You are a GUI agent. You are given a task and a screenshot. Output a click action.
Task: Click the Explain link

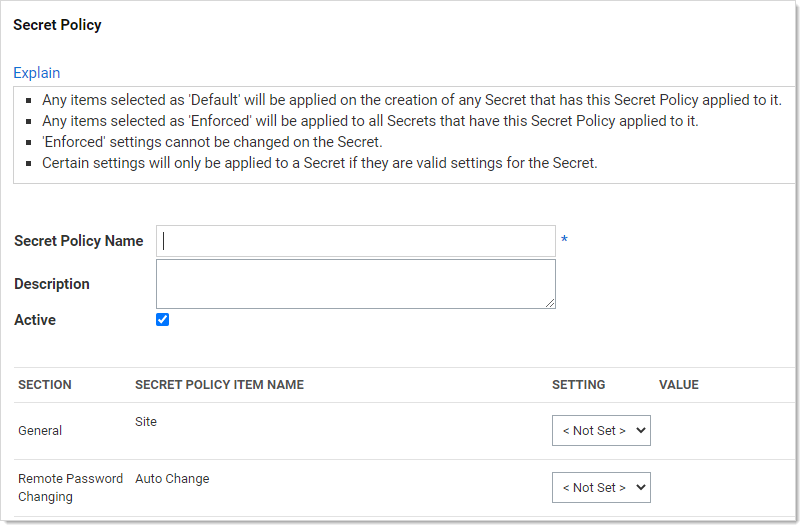[37, 73]
